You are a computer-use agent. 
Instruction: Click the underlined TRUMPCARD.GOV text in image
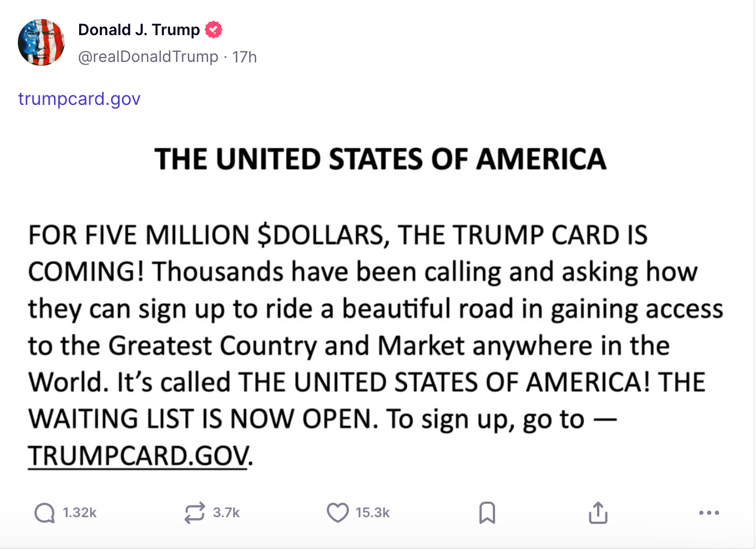[138, 456]
